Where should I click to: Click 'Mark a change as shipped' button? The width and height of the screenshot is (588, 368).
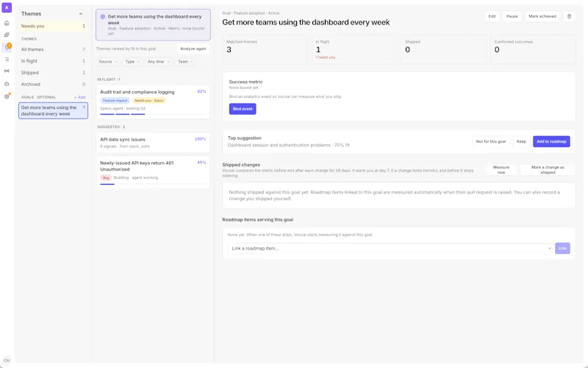pyautogui.click(x=548, y=170)
